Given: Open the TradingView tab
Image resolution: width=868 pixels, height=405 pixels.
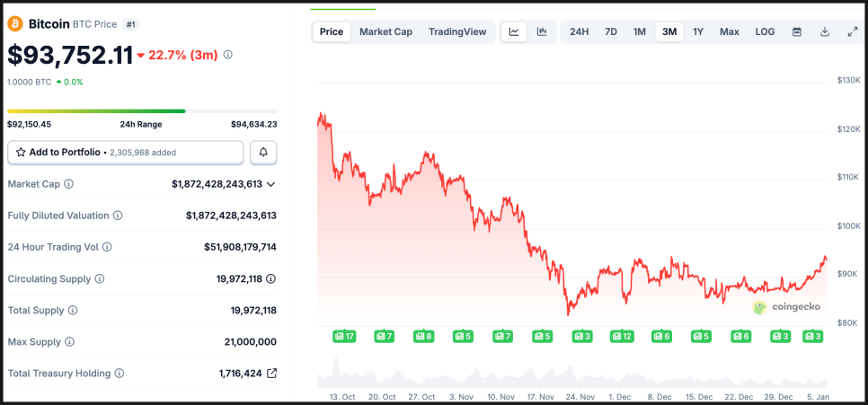Looking at the screenshot, I should (x=457, y=32).
